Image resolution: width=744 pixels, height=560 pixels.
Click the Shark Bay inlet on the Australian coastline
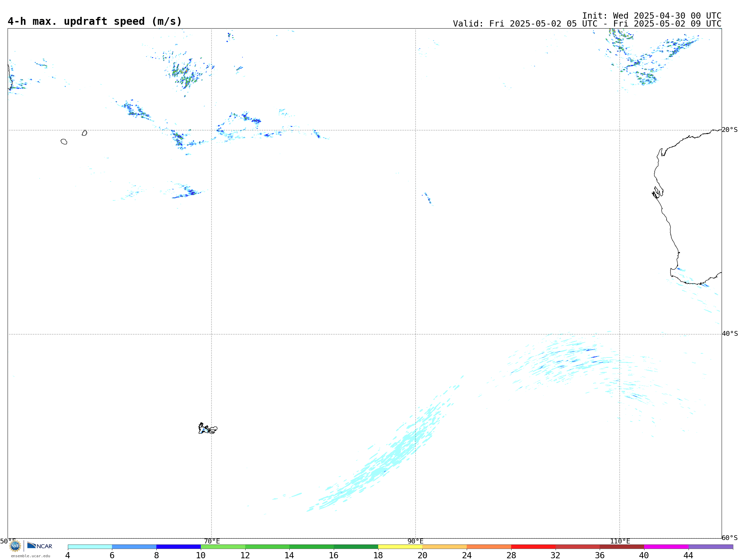tap(658, 192)
